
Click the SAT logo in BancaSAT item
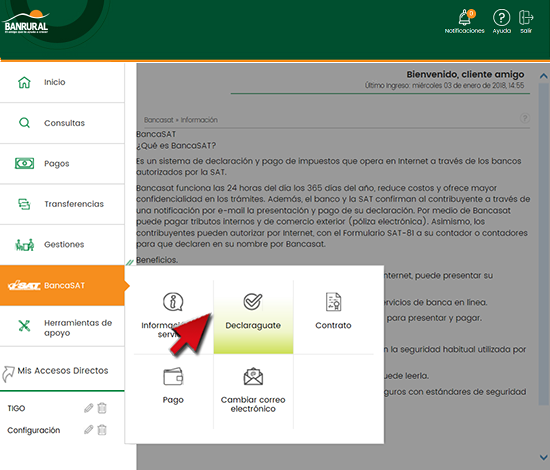pyautogui.click(x=24, y=286)
